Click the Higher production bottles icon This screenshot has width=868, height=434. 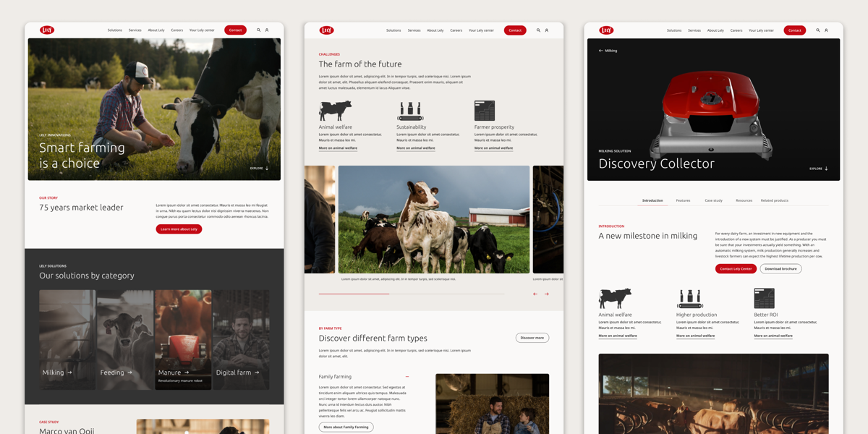(x=690, y=299)
